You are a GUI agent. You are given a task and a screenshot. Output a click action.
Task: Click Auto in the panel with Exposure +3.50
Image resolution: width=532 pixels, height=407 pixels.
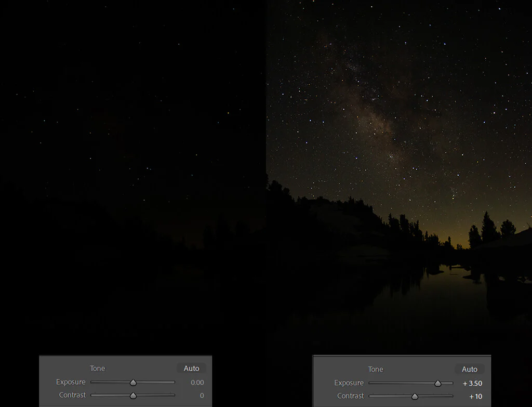pos(470,369)
